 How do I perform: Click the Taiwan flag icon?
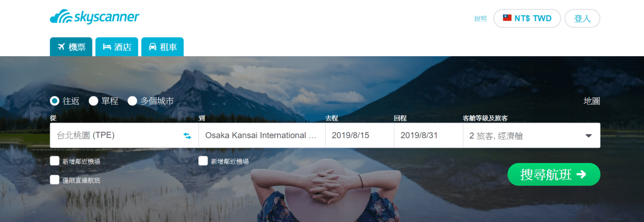(x=507, y=18)
